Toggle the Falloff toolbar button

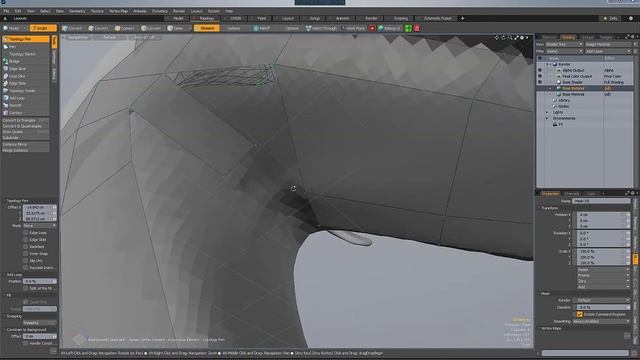click(261, 28)
